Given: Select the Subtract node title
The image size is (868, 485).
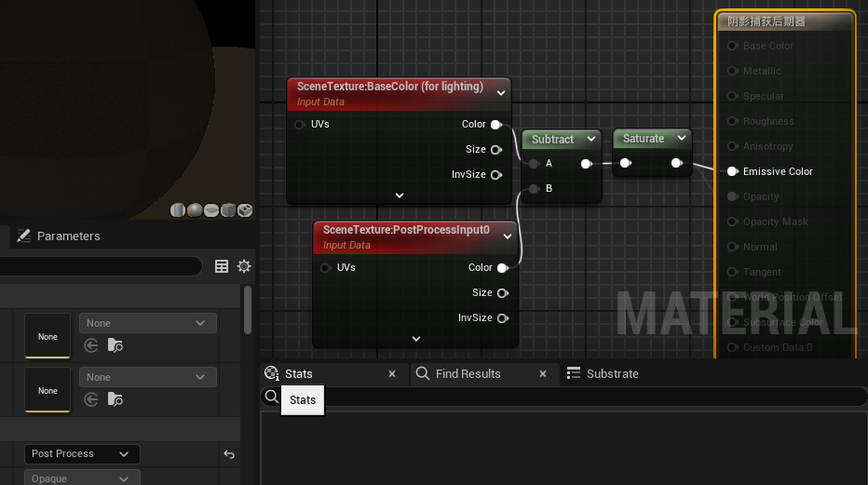Looking at the screenshot, I should 552,140.
